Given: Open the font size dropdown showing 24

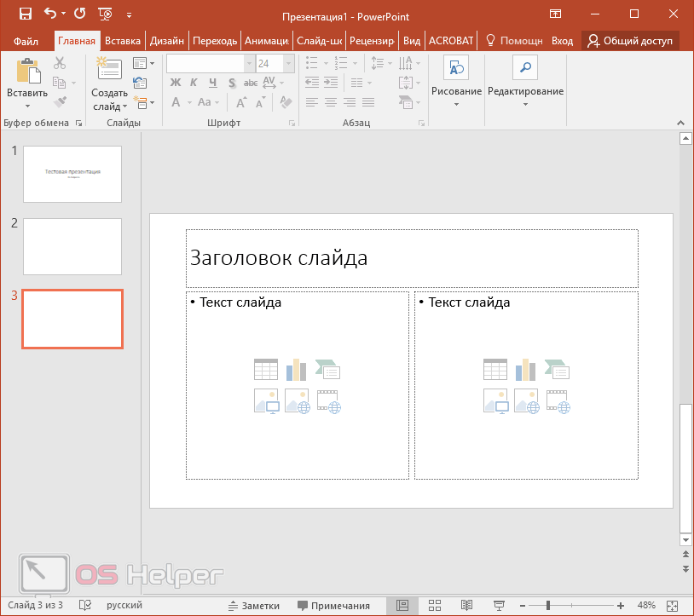Looking at the screenshot, I should tap(288, 64).
